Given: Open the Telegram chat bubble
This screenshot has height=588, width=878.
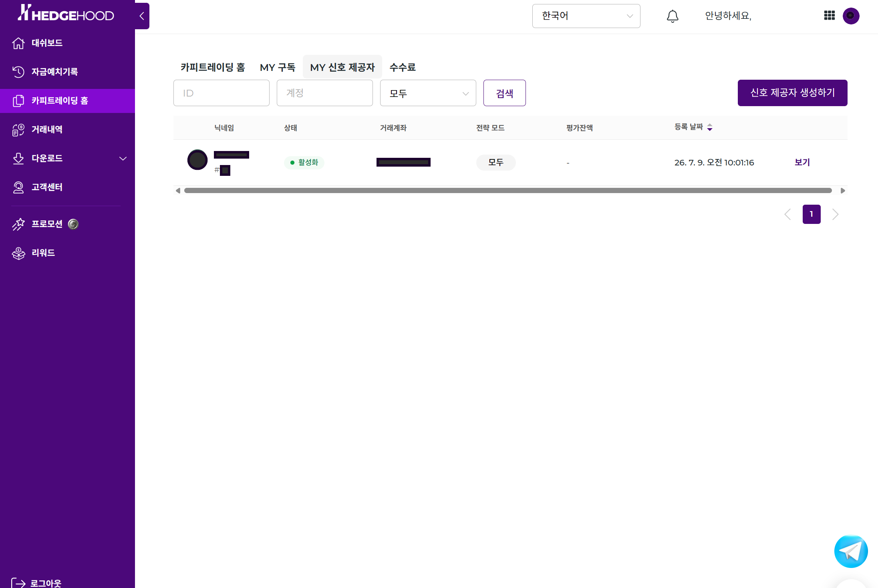Looking at the screenshot, I should tap(851, 551).
